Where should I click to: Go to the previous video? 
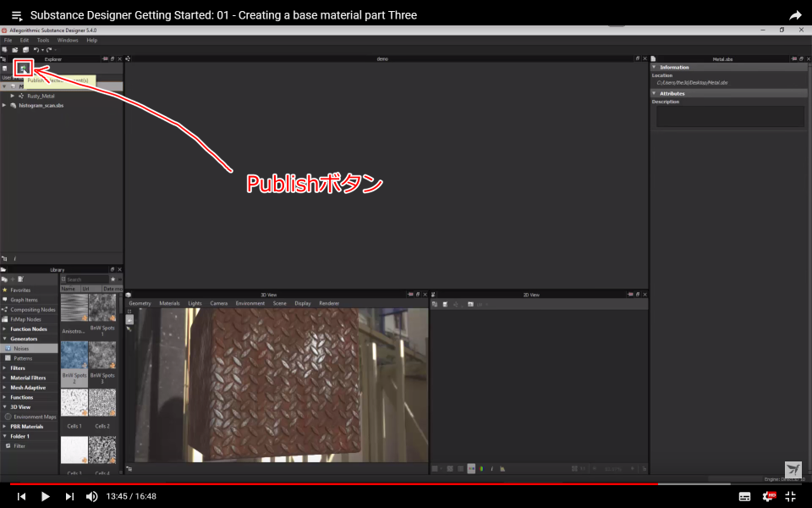point(21,497)
